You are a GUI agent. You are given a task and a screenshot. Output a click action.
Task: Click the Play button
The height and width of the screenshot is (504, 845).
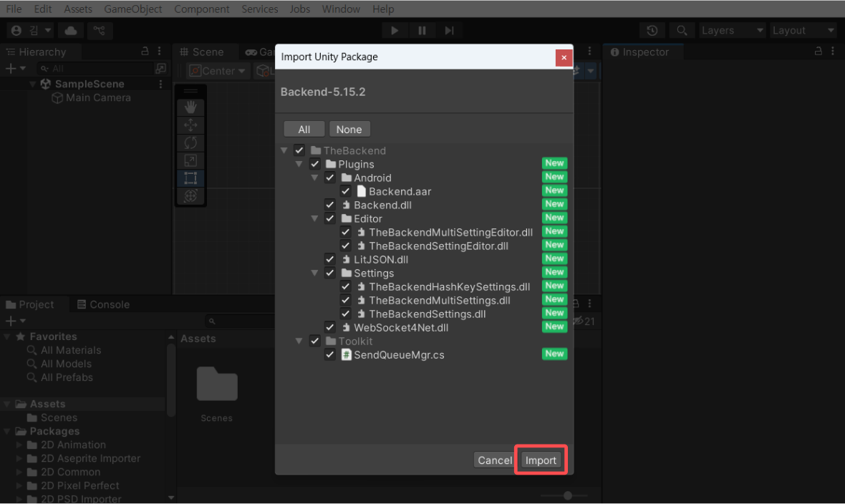pos(395,31)
